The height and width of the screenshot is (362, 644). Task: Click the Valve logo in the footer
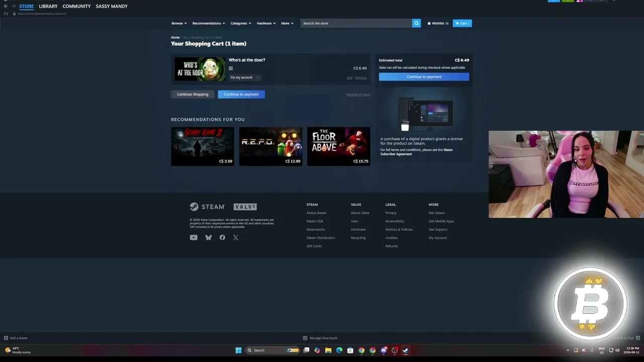[x=245, y=207]
